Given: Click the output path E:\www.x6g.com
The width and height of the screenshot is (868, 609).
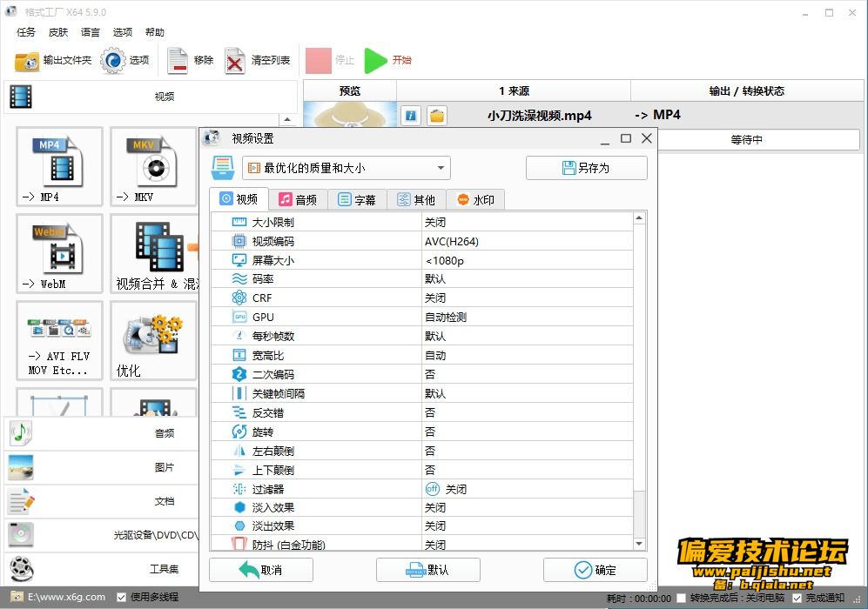Looking at the screenshot, I should pos(66,597).
